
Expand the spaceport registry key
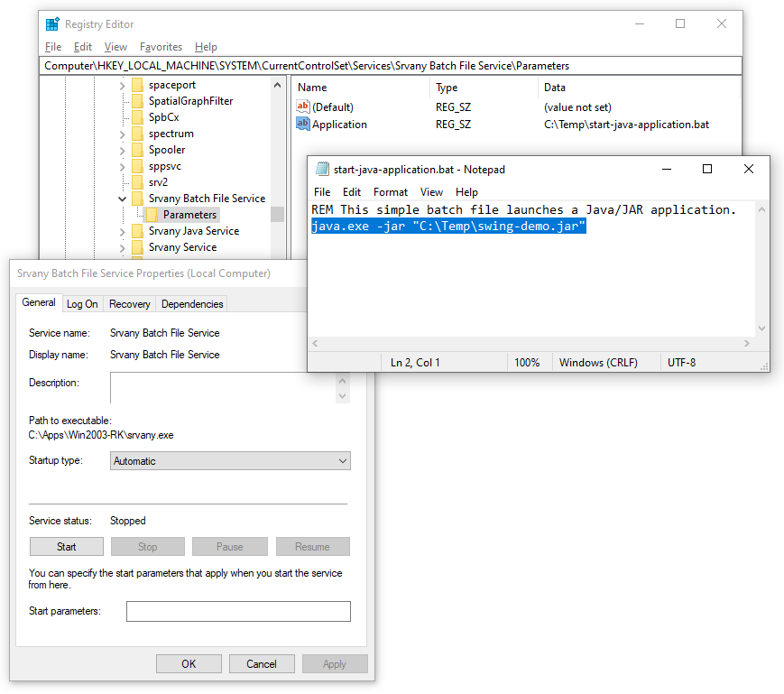(x=123, y=86)
